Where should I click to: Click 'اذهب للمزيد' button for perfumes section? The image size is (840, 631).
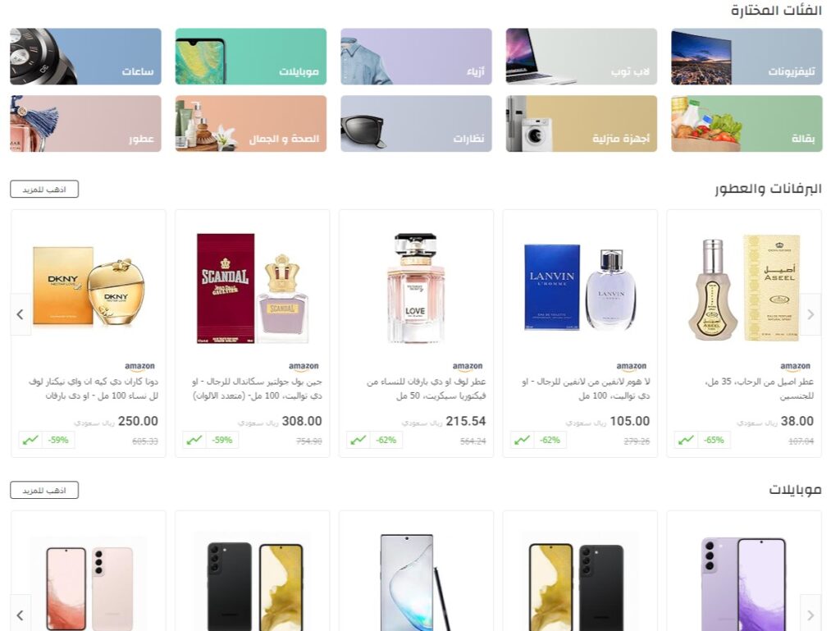[44, 189]
